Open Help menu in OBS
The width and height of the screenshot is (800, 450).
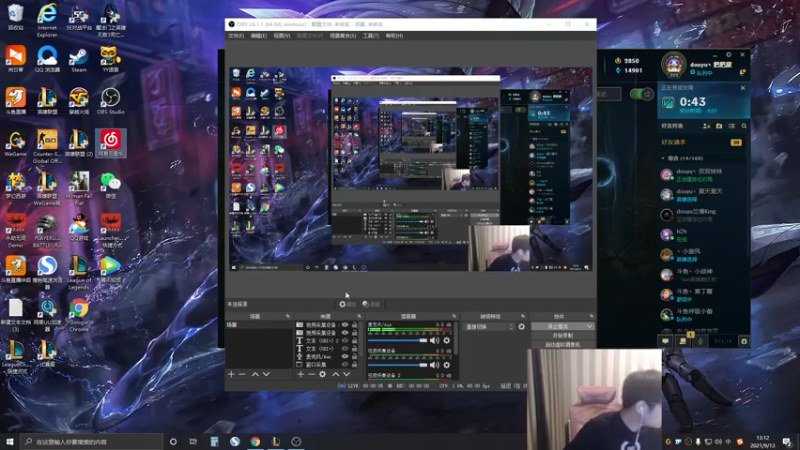[x=394, y=36]
